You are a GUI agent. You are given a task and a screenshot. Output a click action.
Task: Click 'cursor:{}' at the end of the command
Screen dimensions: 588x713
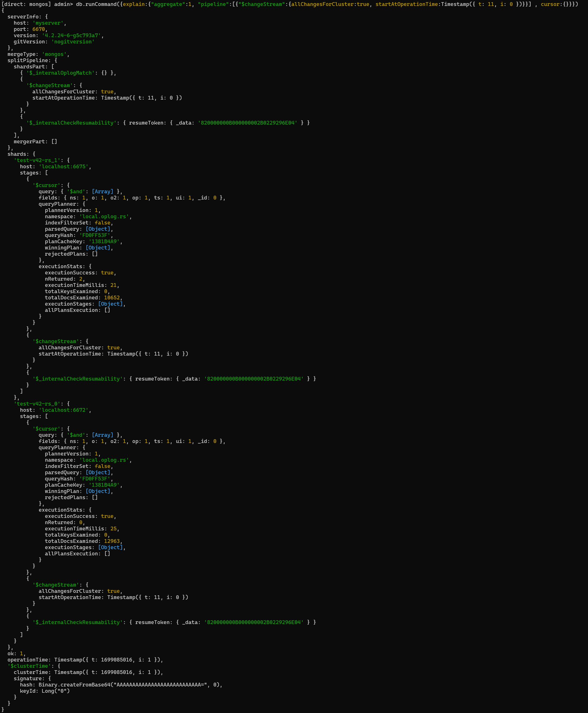[x=555, y=4]
